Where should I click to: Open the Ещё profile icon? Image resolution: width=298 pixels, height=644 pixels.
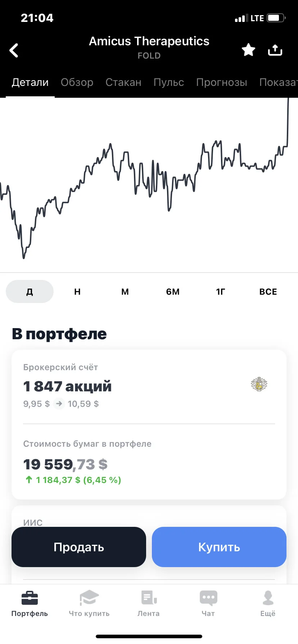point(268,598)
